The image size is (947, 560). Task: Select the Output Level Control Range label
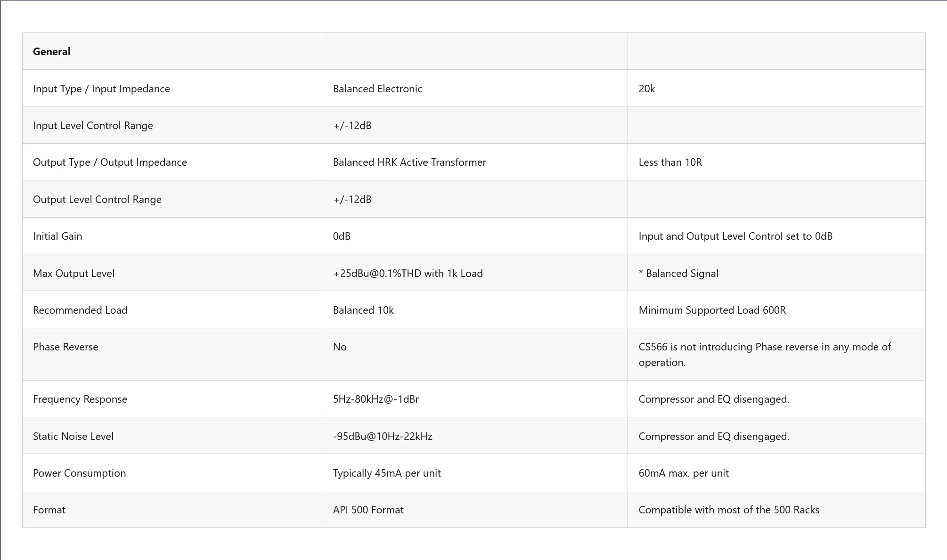97,199
